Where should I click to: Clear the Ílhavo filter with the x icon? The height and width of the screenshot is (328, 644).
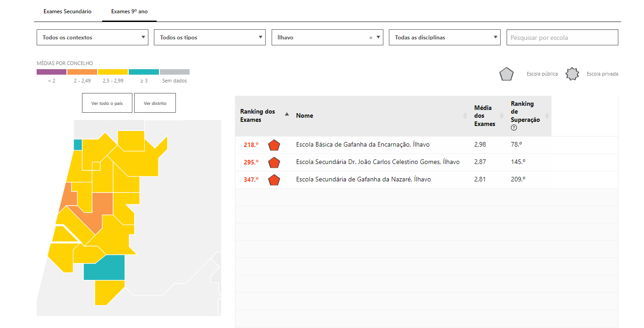(371, 38)
